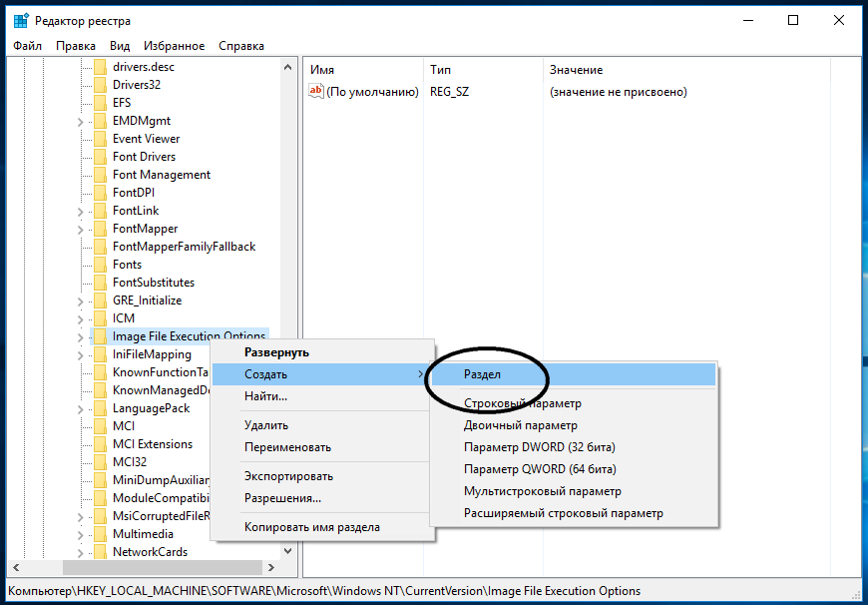Screen dimensions: 868x605
Task: Click the MCI Extensions folder icon
Action: (100, 444)
